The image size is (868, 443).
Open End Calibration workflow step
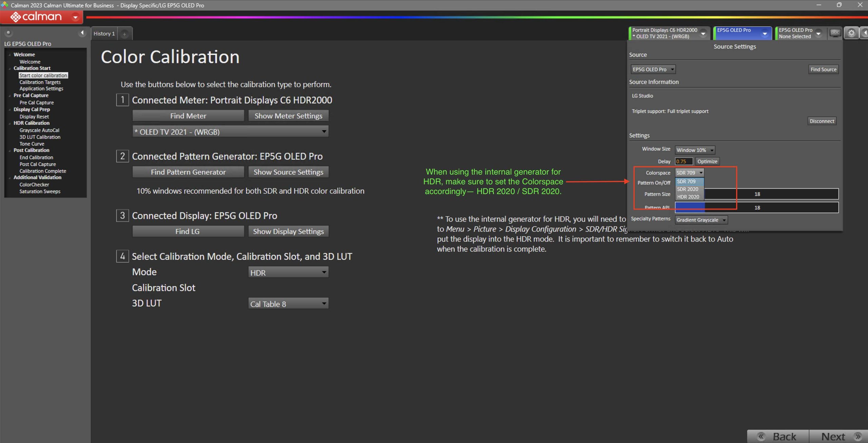tap(36, 157)
